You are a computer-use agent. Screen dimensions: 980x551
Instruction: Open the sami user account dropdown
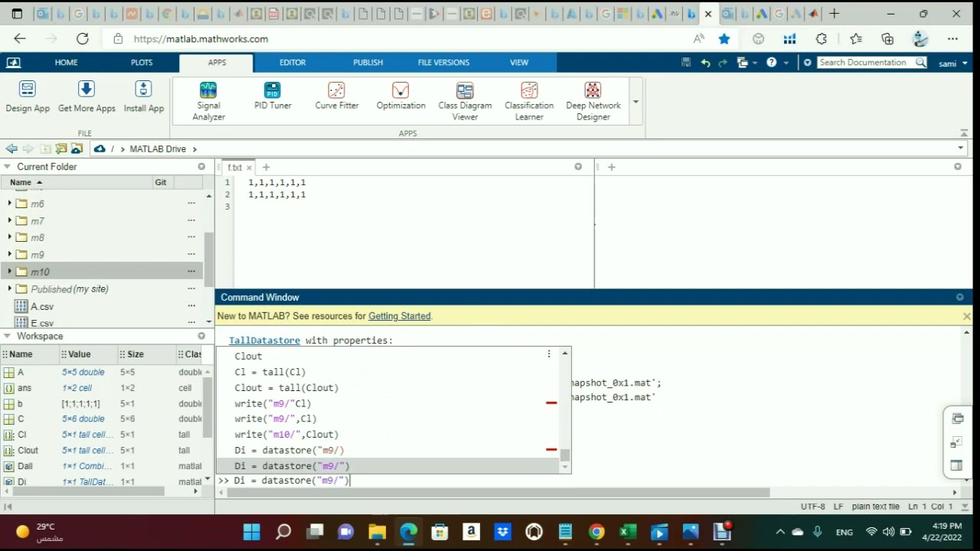(x=952, y=64)
